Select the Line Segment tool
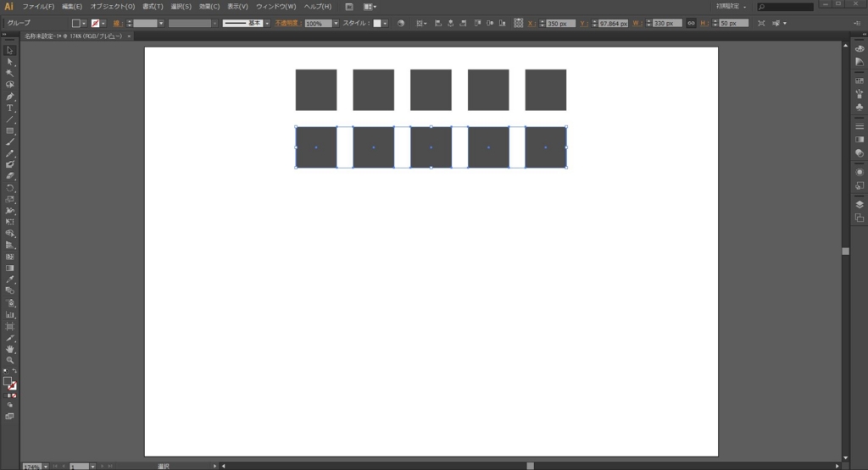 pyautogui.click(x=9, y=119)
